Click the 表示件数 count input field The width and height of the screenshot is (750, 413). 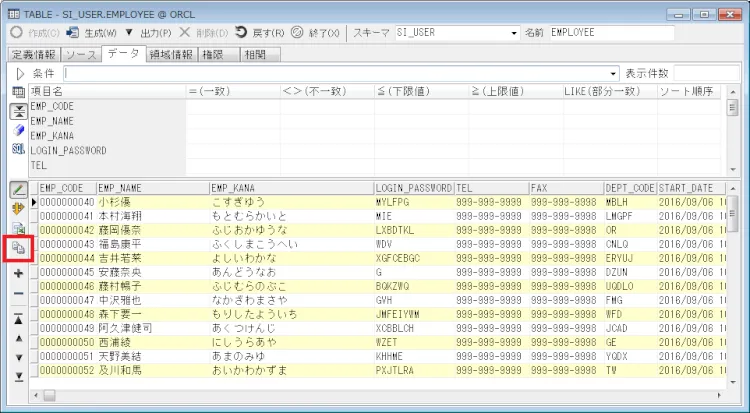[706, 74]
